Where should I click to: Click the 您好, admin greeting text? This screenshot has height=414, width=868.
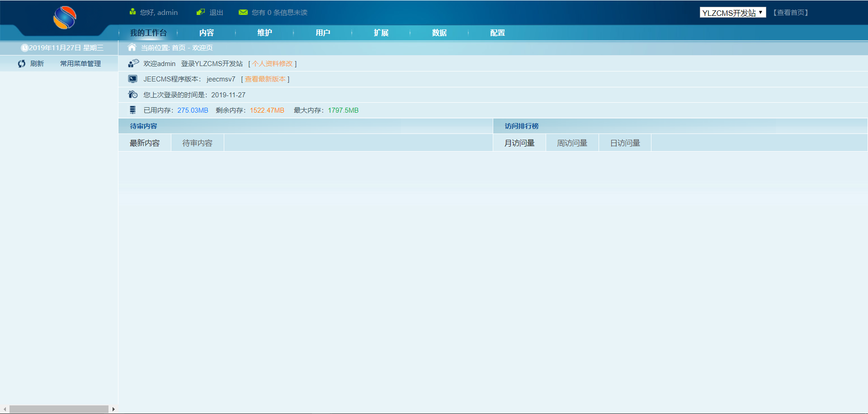pyautogui.click(x=159, y=13)
